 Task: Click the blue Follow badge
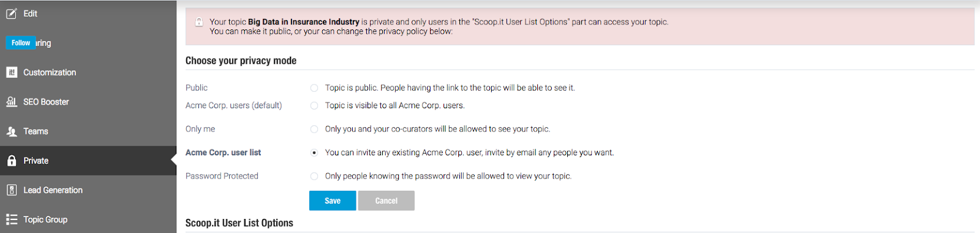[x=21, y=43]
